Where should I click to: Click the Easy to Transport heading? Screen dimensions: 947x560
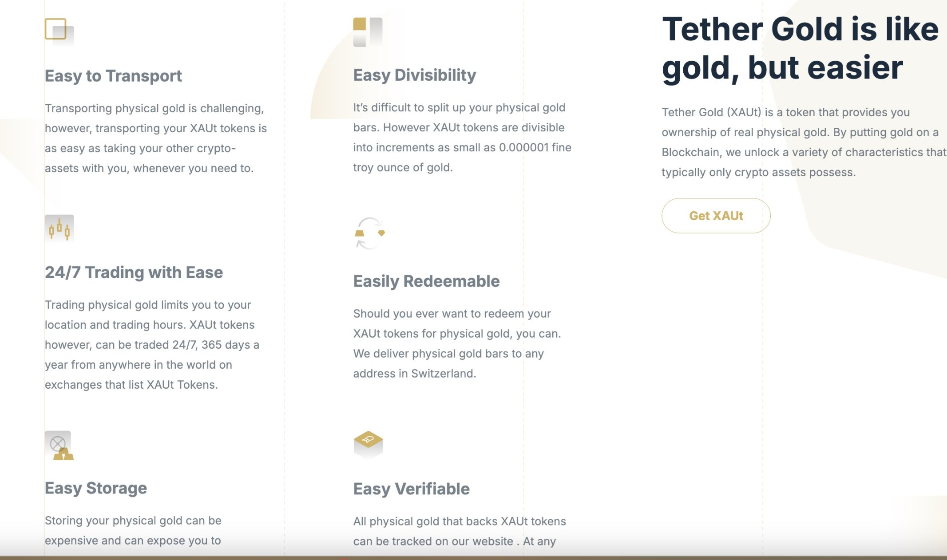tap(113, 76)
